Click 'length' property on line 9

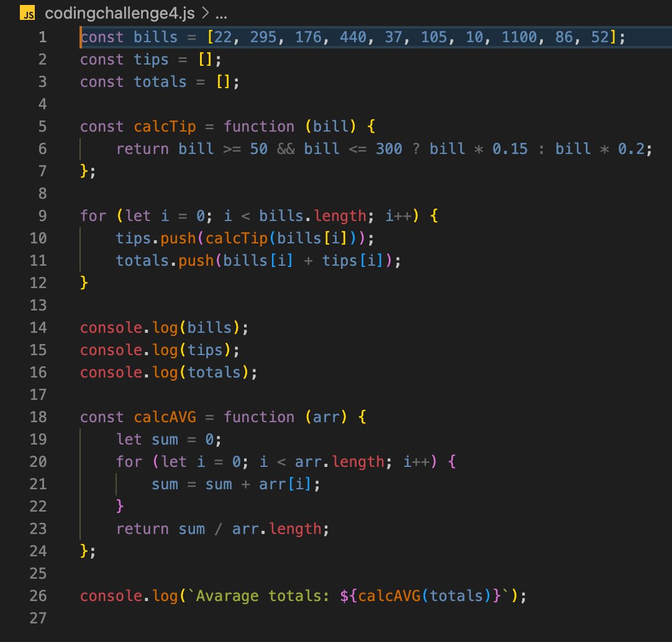coord(340,215)
